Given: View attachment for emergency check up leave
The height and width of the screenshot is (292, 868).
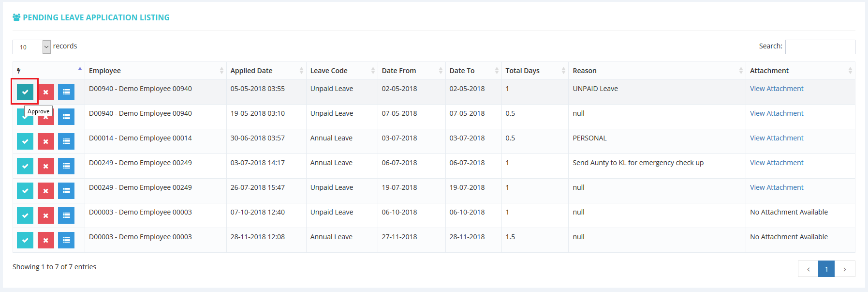Looking at the screenshot, I should pos(776,163).
